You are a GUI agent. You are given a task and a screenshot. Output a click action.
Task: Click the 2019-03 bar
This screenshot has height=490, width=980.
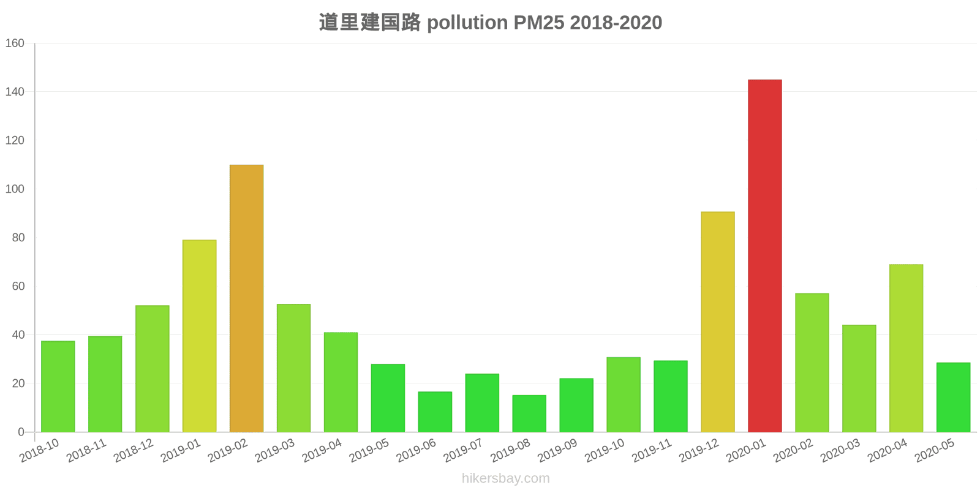pos(293,368)
